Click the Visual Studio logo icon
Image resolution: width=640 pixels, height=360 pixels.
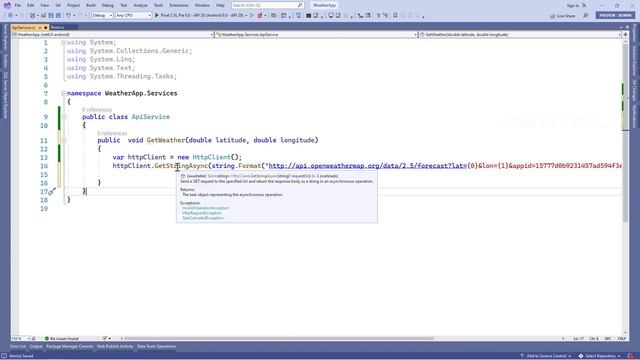pyautogui.click(x=7, y=5)
